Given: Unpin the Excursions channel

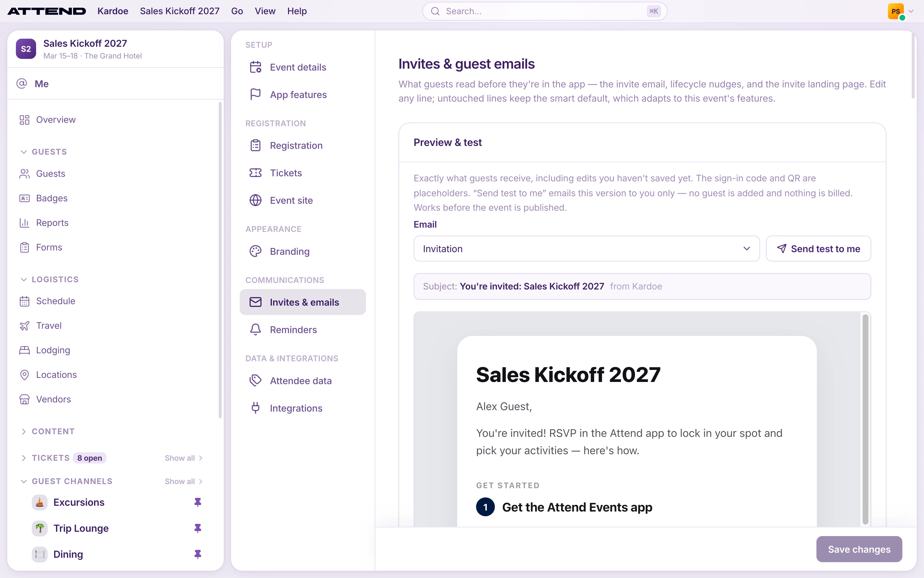Looking at the screenshot, I should (198, 502).
